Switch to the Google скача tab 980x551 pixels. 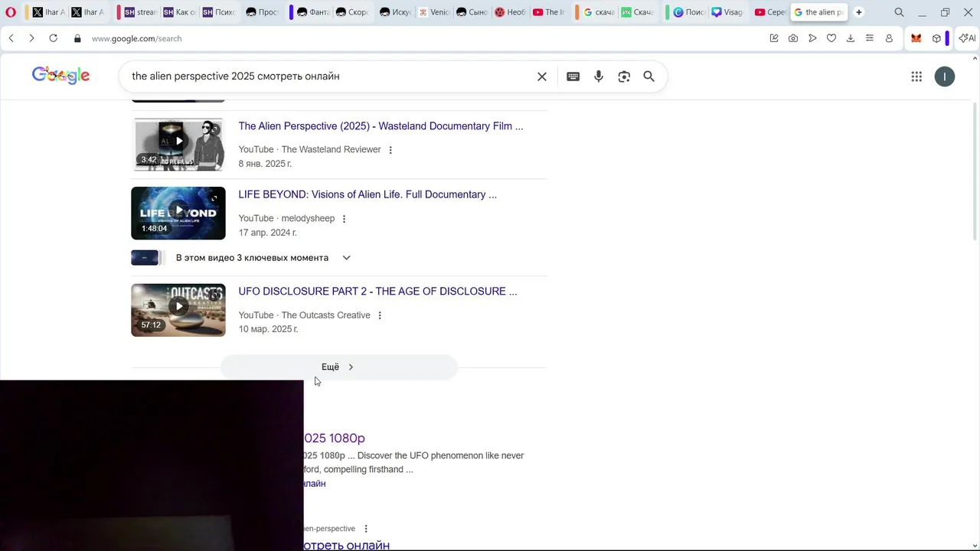[599, 12]
